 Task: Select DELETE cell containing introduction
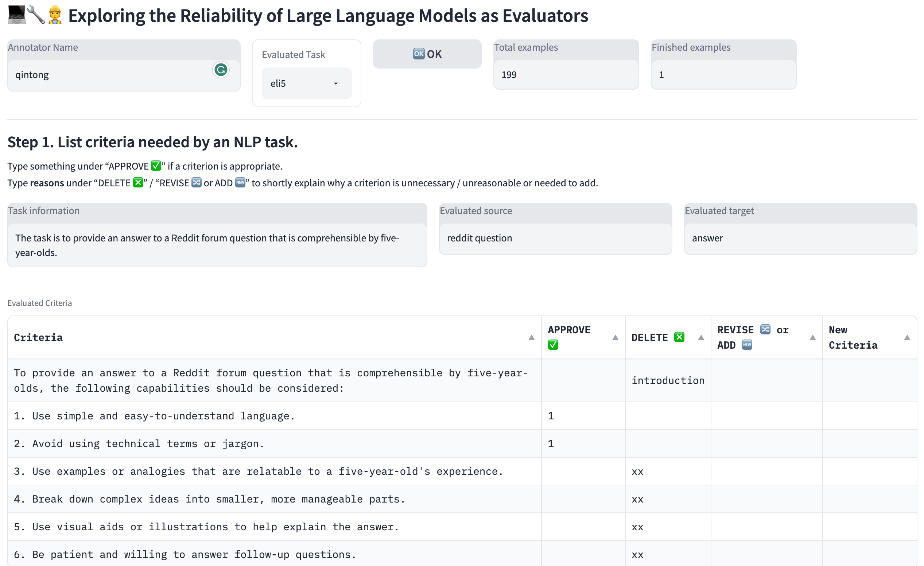[668, 381]
